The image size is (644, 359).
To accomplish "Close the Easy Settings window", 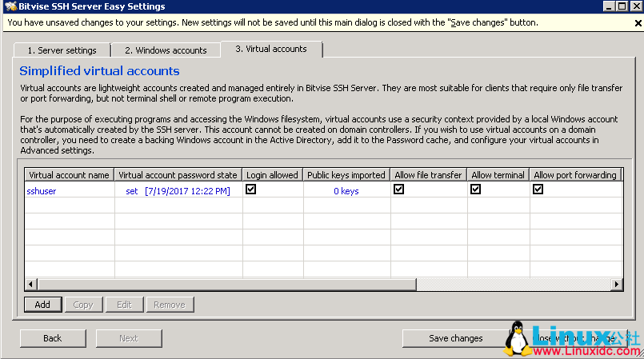I will coord(636,6).
